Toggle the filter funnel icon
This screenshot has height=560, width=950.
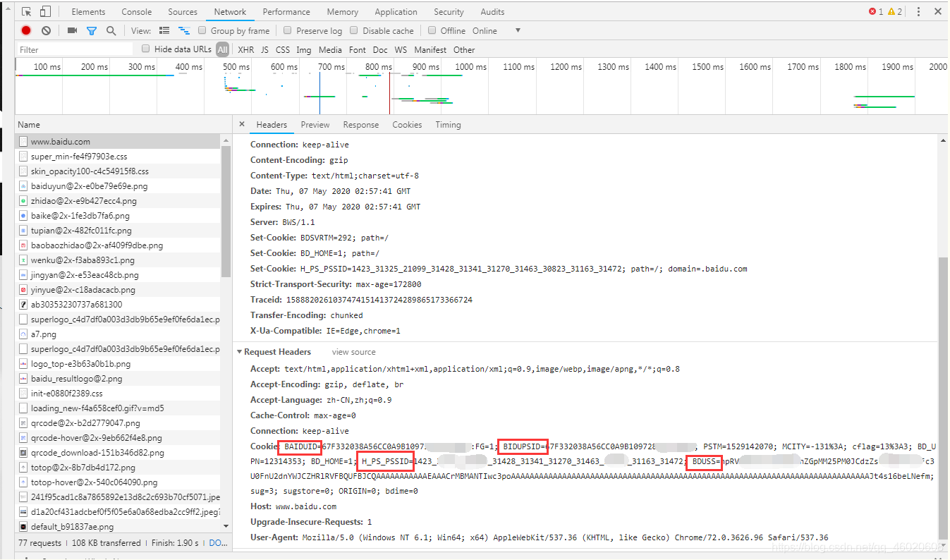[x=92, y=31]
